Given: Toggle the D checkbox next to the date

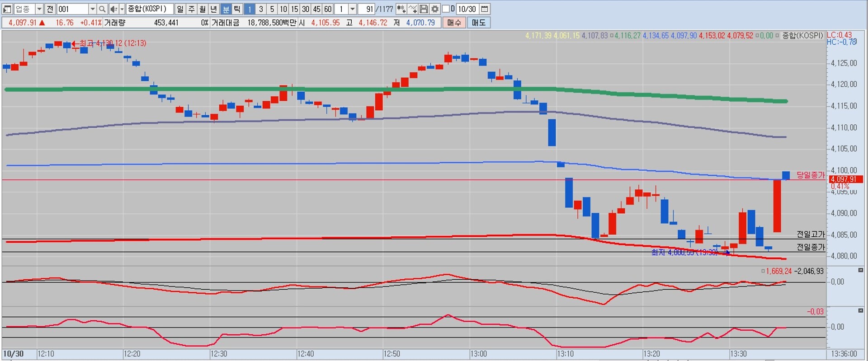Looking at the screenshot, I should 445,9.
